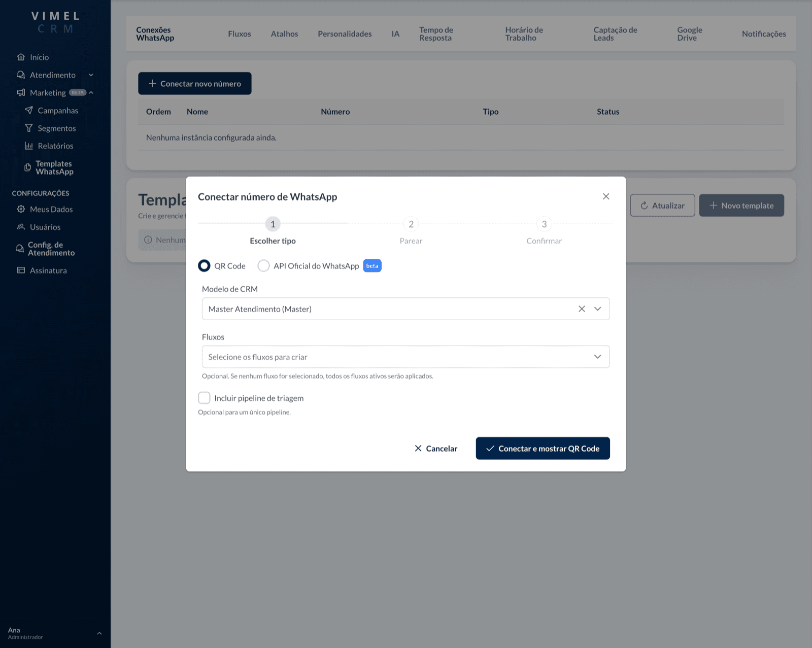Click the Master Atendimento (Master) field

coord(406,309)
